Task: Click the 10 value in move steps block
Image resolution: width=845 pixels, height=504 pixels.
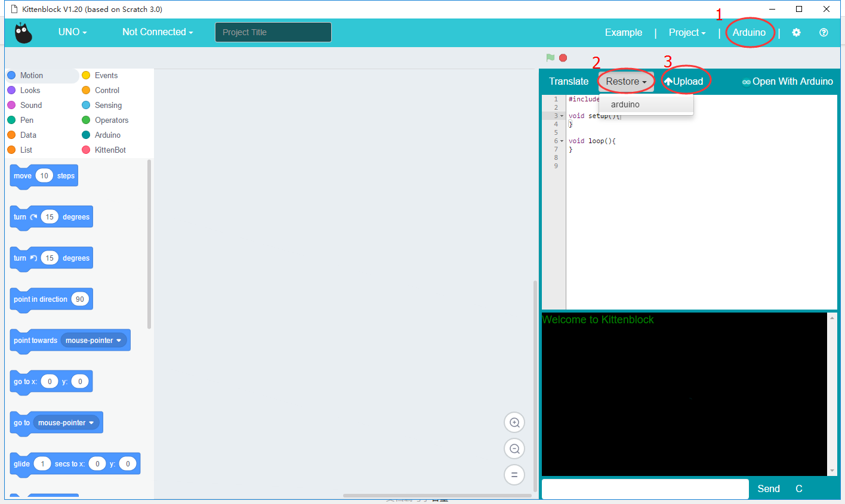Action: (44, 176)
